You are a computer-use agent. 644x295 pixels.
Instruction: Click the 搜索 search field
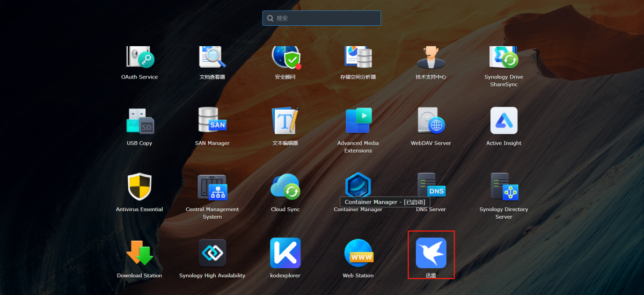click(x=321, y=18)
